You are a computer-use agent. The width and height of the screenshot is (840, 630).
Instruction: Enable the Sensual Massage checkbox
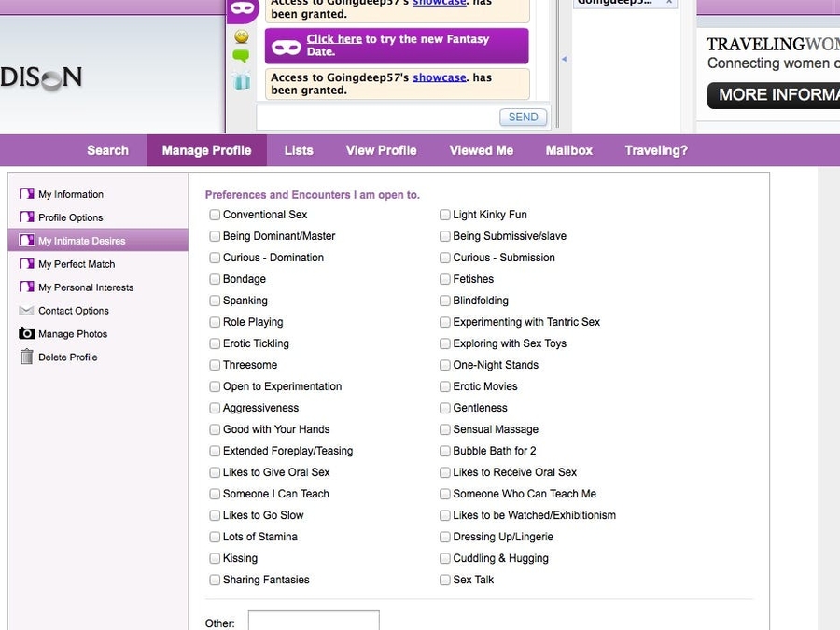click(445, 429)
